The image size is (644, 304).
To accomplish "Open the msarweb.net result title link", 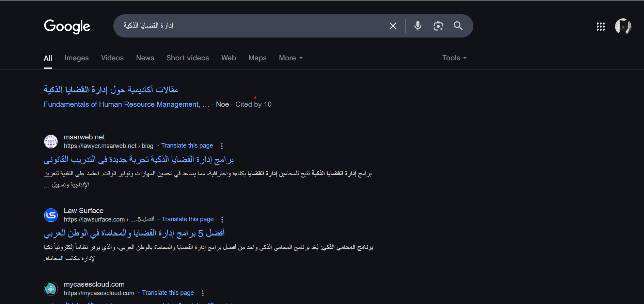I will pyautogui.click(x=139, y=159).
